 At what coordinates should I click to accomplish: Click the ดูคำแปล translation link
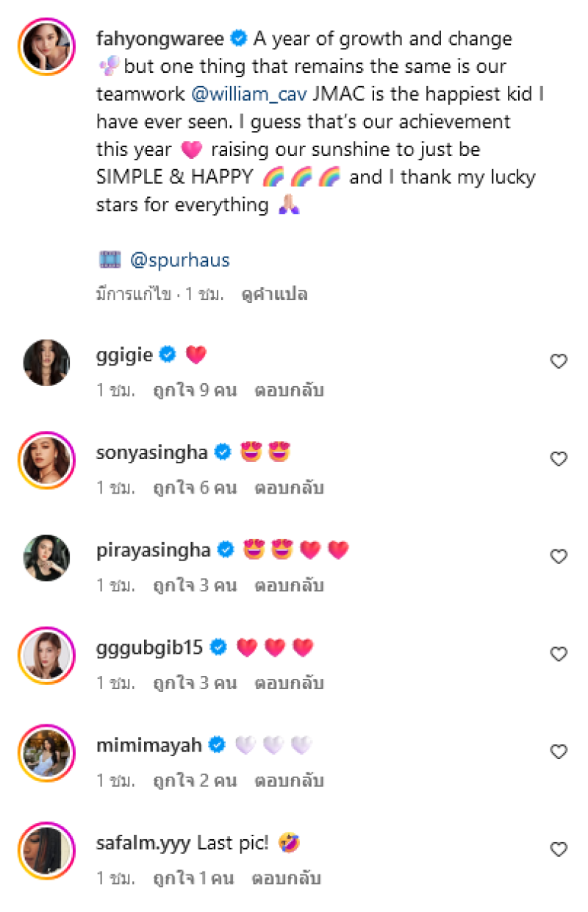point(274,295)
